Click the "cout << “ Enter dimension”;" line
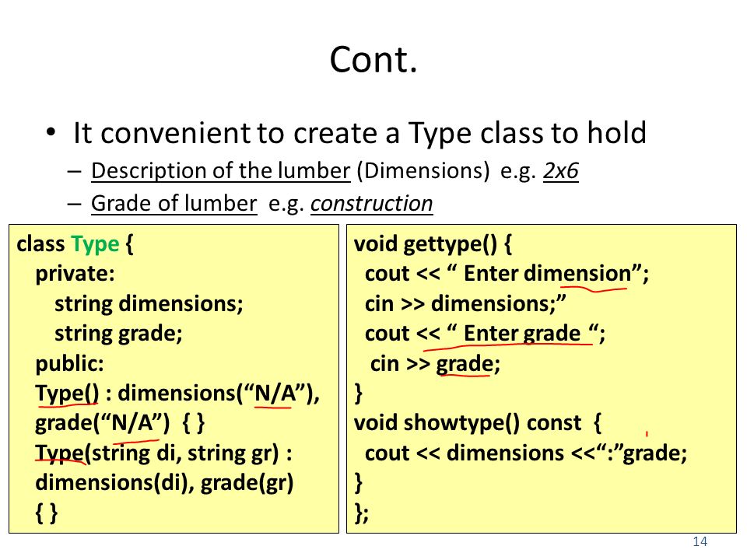Viewport: 747px width, 560px height. point(507,274)
